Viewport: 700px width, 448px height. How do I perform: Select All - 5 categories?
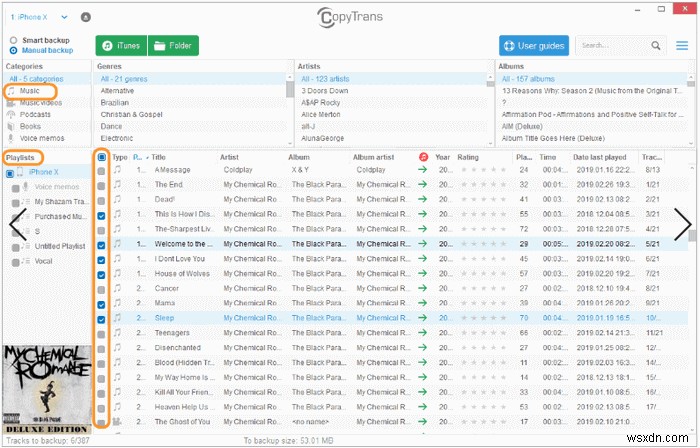(x=37, y=79)
